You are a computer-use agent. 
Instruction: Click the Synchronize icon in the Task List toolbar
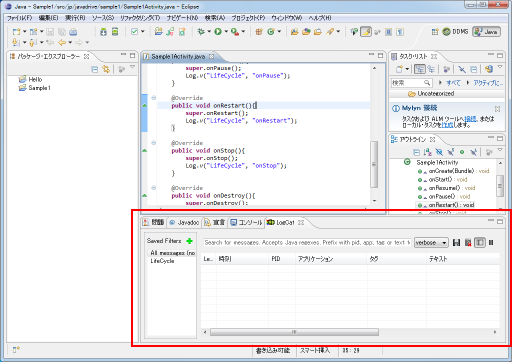coord(489,69)
